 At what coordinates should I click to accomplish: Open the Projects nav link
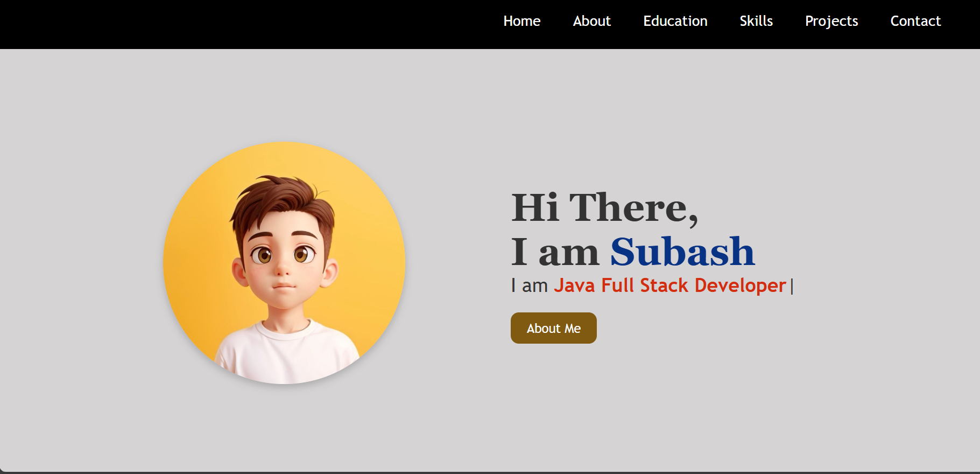tap(831, 21)
